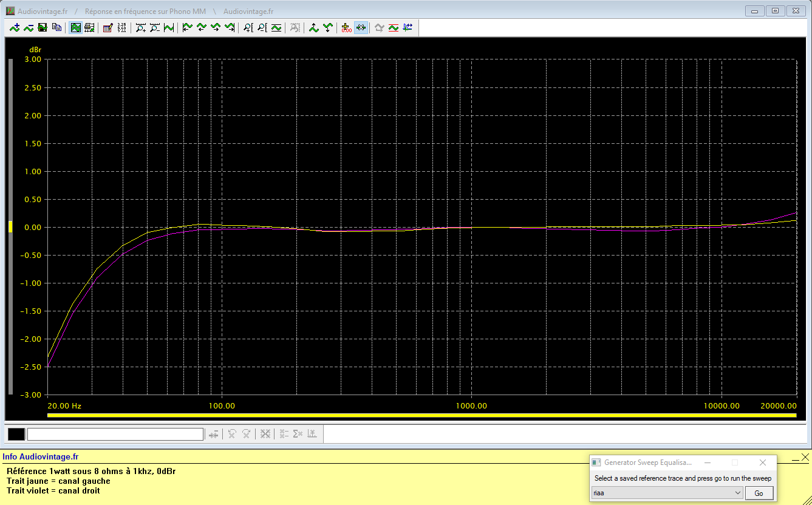Click the copy graph to clipboard icon

click(56, 27)
